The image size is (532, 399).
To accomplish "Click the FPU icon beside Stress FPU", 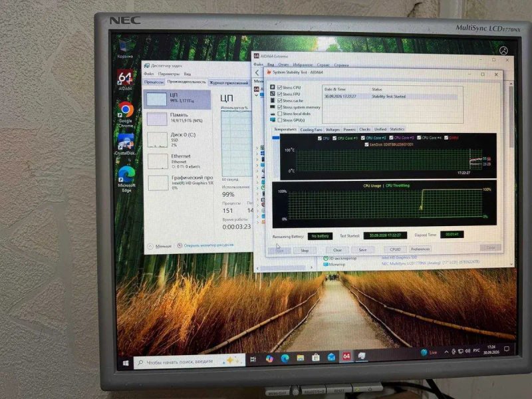I will (273, 94).
